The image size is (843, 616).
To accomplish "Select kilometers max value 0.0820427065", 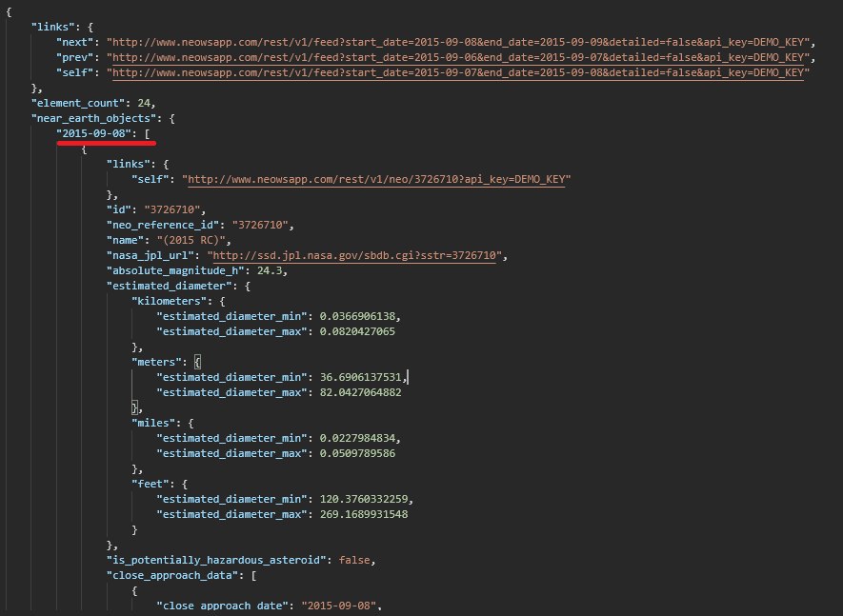I will click(x=357, y=331).
